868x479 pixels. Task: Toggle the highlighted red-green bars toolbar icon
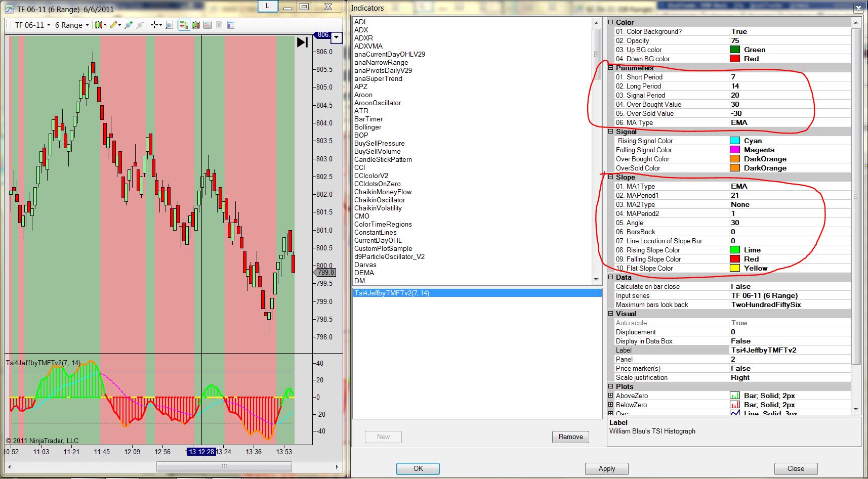(x=184, y=25)
